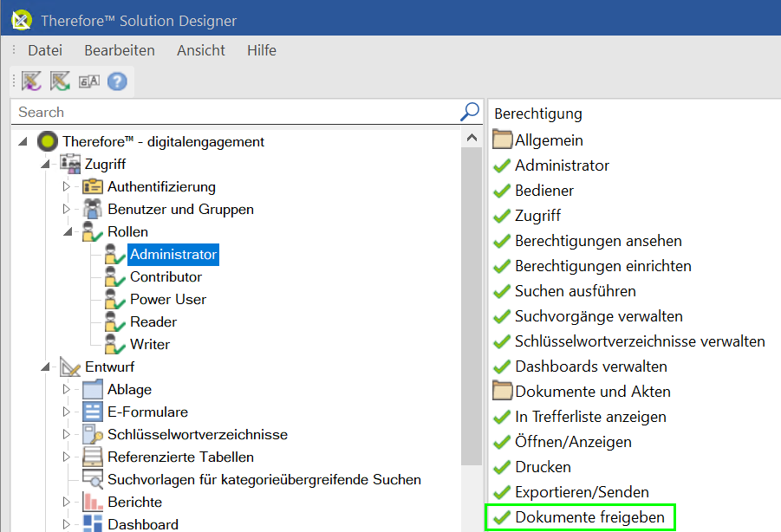
Task: Click the tree vertical scrollbar thumb
Action: (x=472, y=306)
